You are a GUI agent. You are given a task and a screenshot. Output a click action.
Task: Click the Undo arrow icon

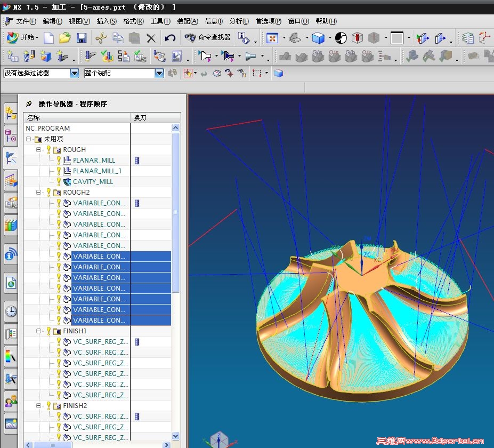[170, 38]
